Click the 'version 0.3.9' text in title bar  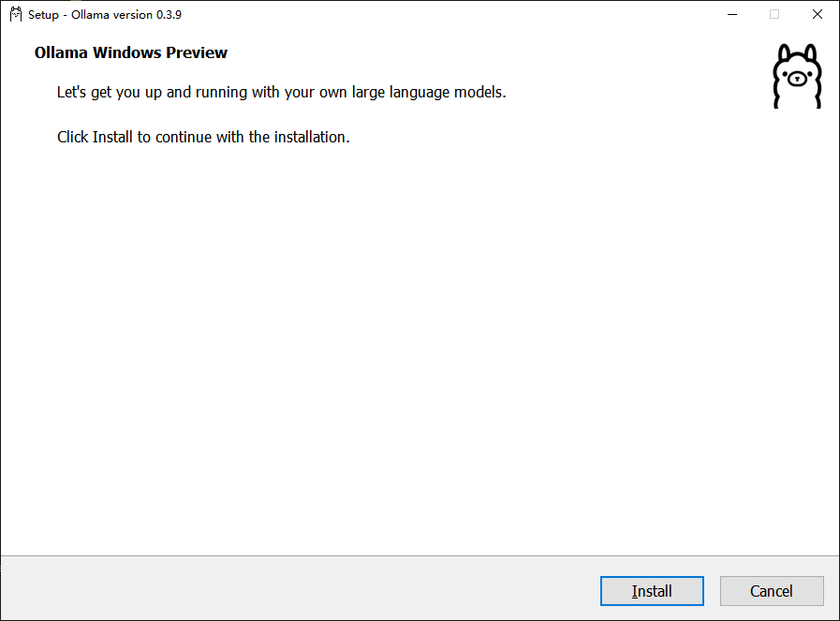click(147, 14)
